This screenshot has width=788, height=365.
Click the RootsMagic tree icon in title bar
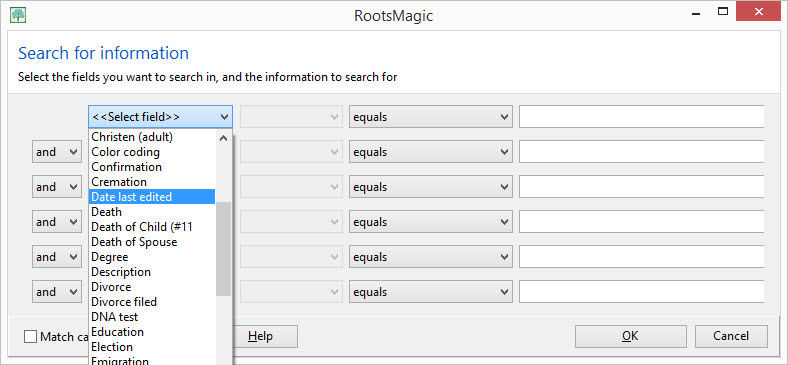(18, 15)
